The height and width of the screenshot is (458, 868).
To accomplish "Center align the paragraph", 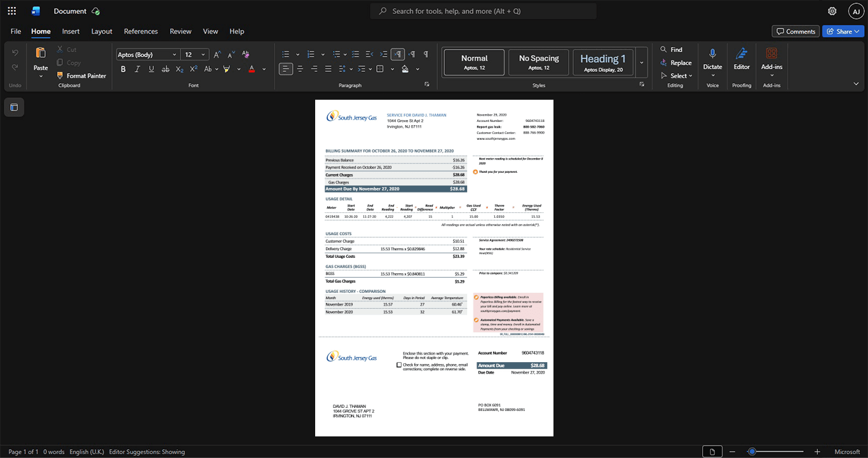I will (300, 69).
